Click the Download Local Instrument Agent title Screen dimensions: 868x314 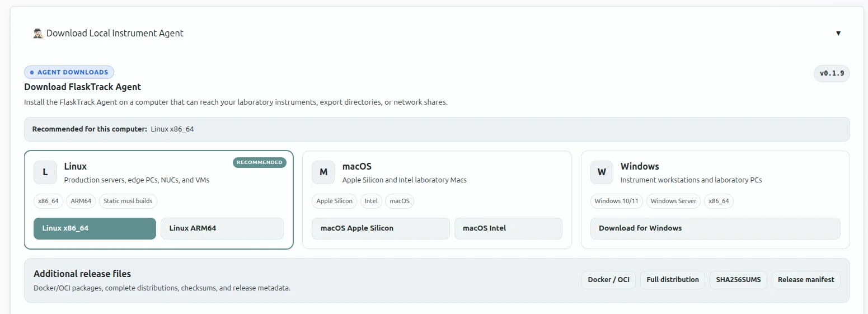[115, 34]
